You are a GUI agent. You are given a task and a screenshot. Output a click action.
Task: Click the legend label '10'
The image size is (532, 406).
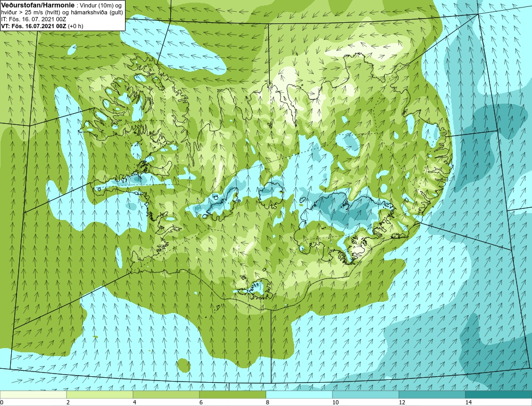point(336,402)
